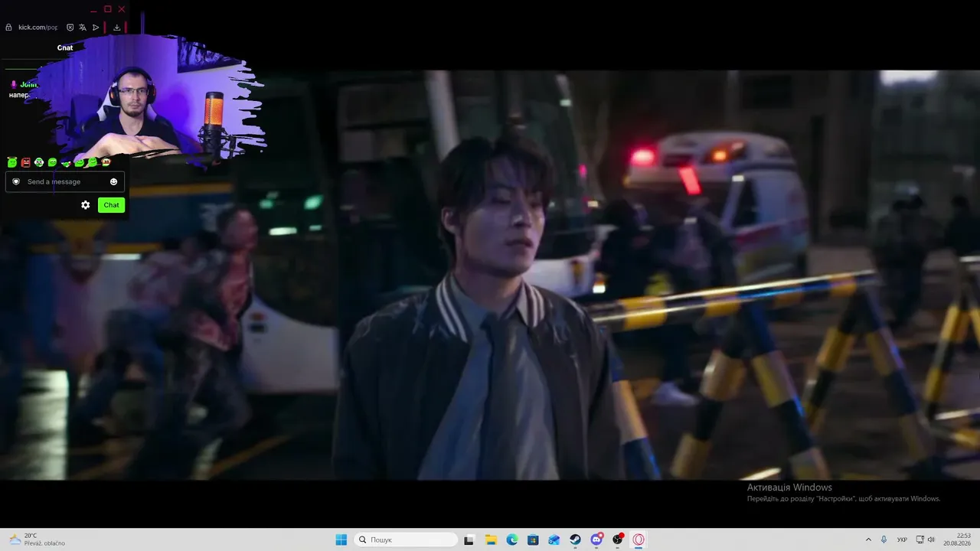Open Microsoft Store from the taskbar
Screen dimensions: 980x551
click(533, 540)
